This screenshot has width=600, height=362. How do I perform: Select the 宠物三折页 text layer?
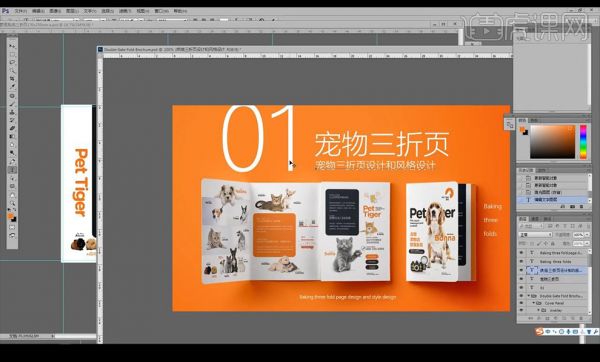click(554, 279)
